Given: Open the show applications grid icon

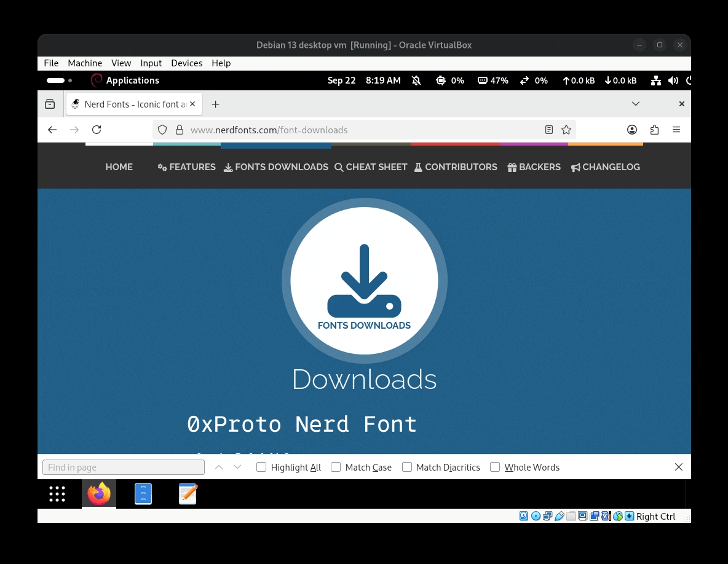Looking at the screenshot, I should tap(57, 494).
